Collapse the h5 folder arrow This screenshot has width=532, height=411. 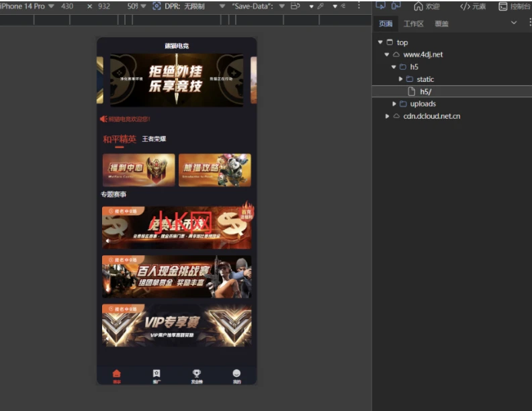tap(394, 66)
